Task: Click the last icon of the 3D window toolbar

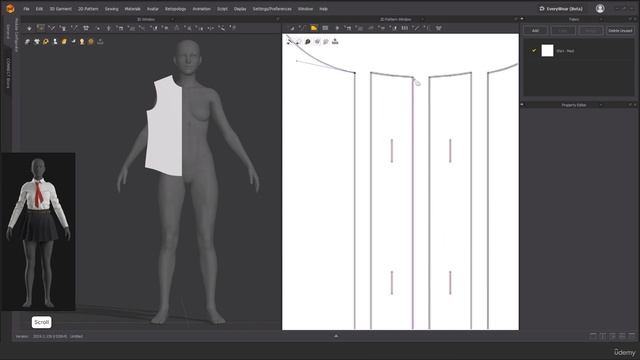Action: click(233, 28)
